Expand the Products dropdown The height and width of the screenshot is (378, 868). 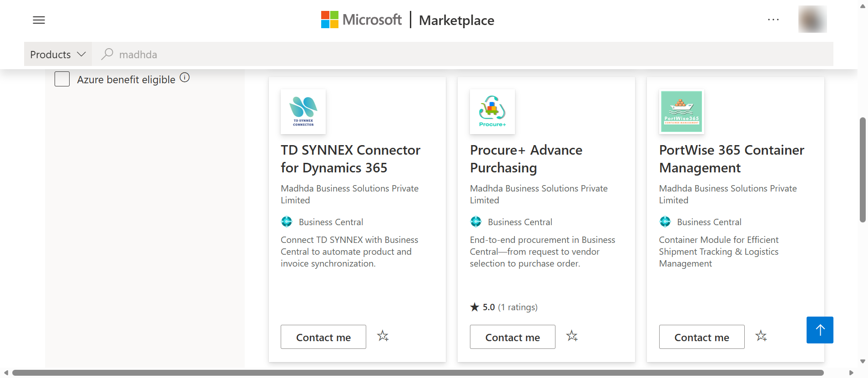58,54
